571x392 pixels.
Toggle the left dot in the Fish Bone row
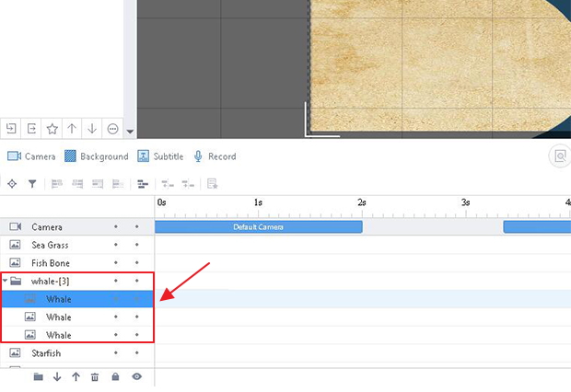tap(116, 262)
